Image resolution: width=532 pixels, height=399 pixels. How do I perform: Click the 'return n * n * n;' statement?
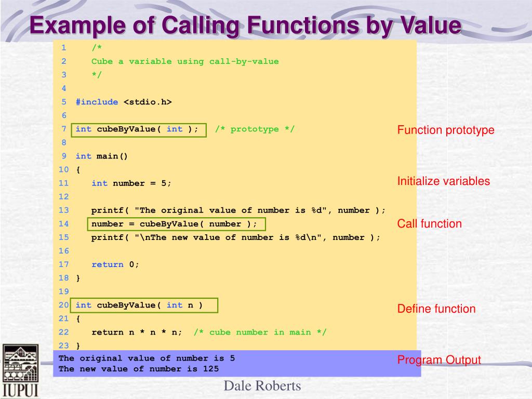click(137, 332)
